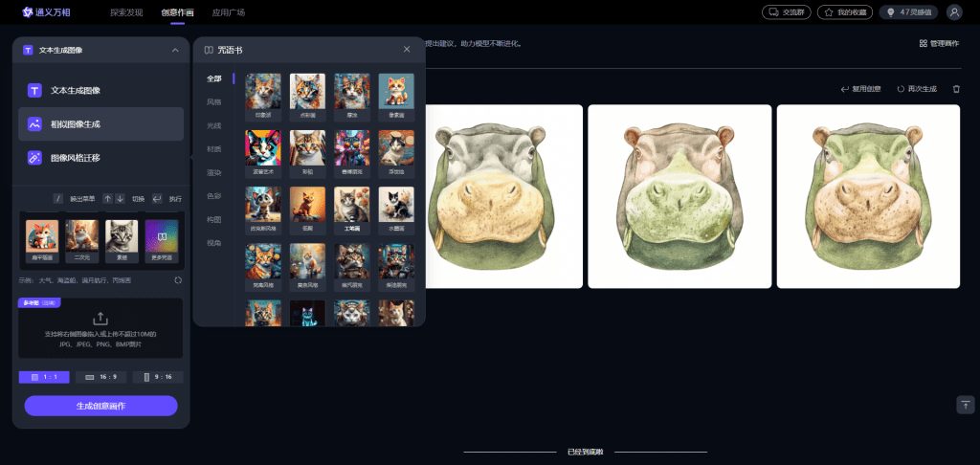
Task: Select the 水墨画 cat style thumbnail
Action: [x=395, y=209]
